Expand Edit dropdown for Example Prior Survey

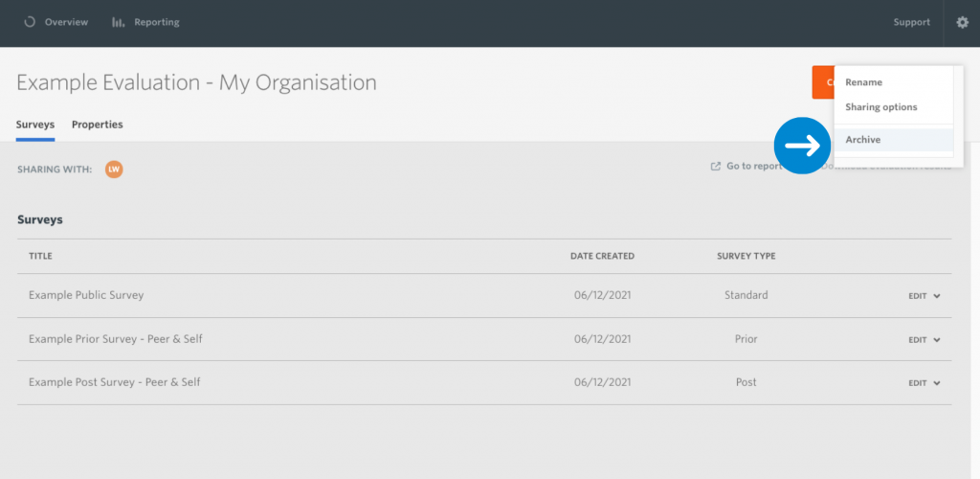[924, 339]
